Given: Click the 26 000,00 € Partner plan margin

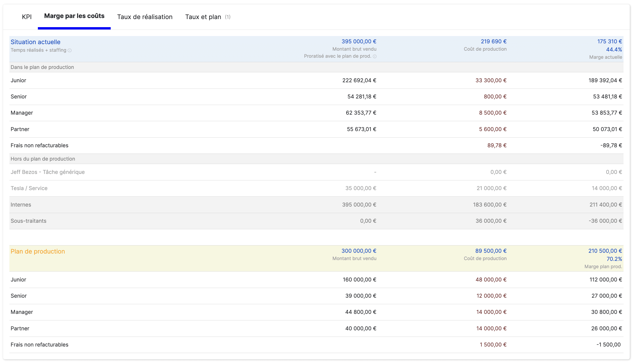Looking at the screenshot, I should pyautogui.click(x=607, y=328).
